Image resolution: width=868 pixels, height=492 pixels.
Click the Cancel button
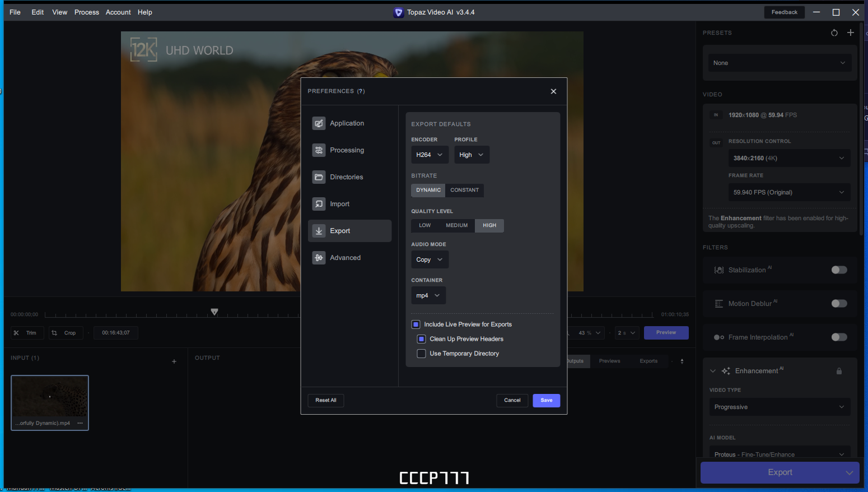[512, 401]
